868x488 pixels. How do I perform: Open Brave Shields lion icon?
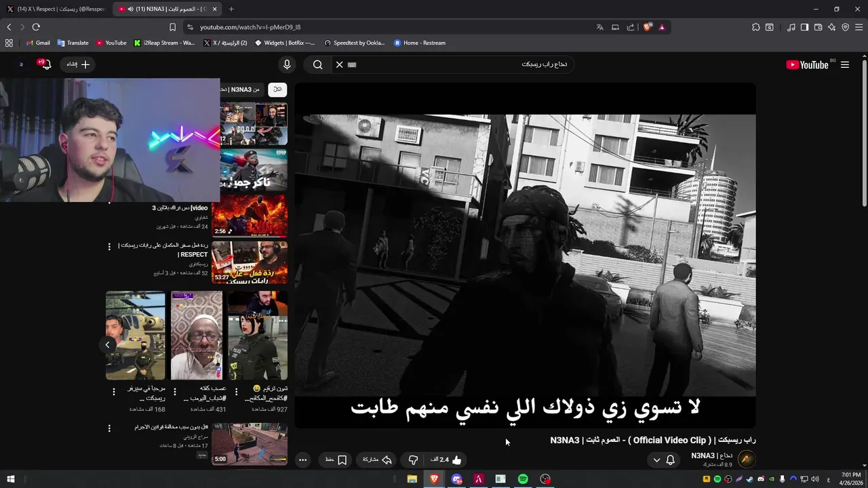tap(648, 27)
